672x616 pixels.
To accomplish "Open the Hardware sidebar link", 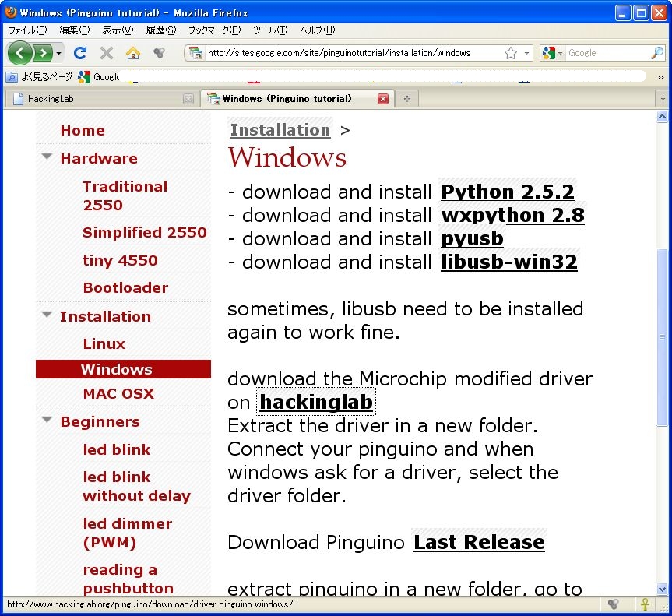I will point(99,158).
